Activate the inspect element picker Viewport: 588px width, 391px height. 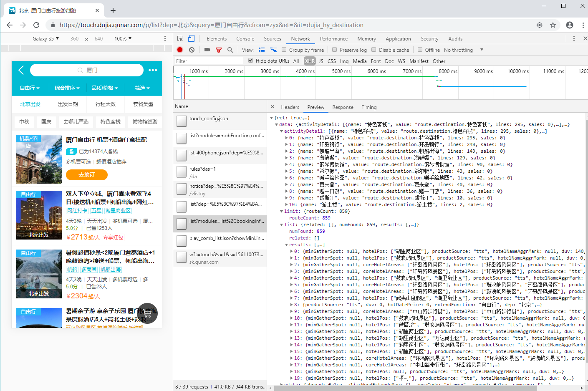click(180, 38)
